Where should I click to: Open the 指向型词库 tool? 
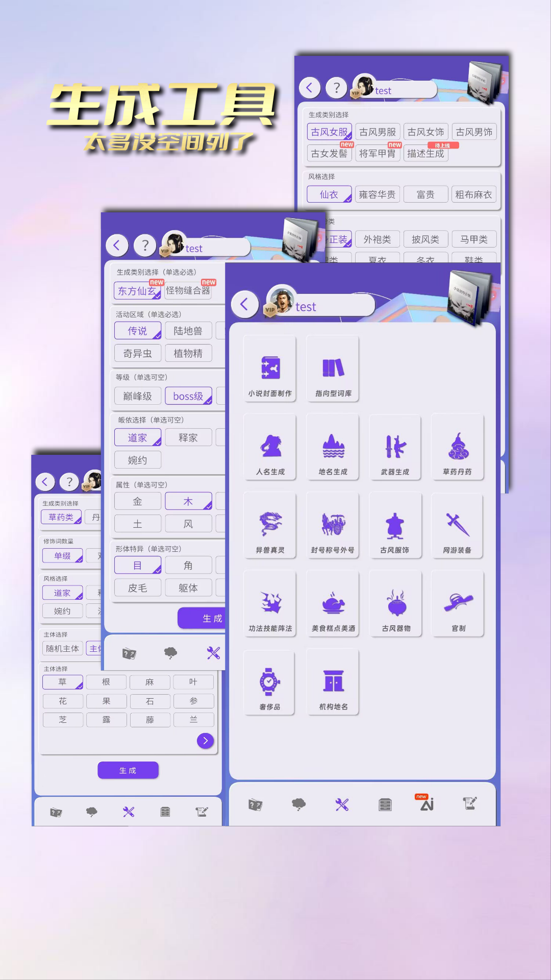click(333, 369)
